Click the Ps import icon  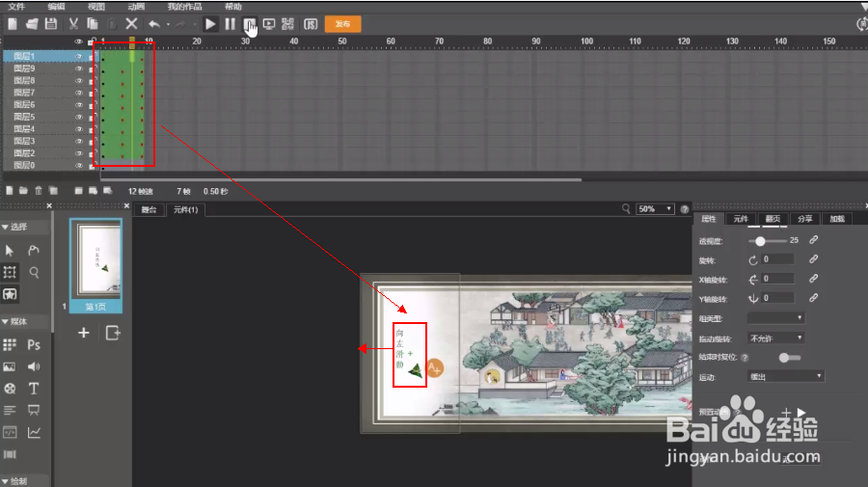[34, 345]
